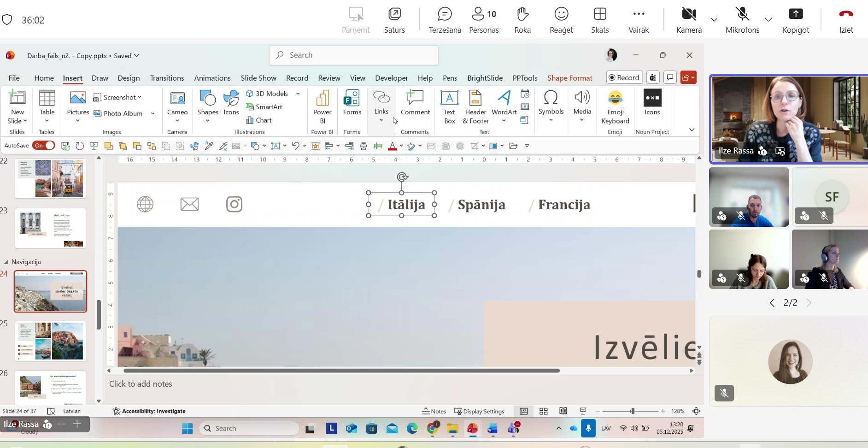868x448 pixels.
Task: Select slide 25 thumbnail
Action: click(50, 341)
